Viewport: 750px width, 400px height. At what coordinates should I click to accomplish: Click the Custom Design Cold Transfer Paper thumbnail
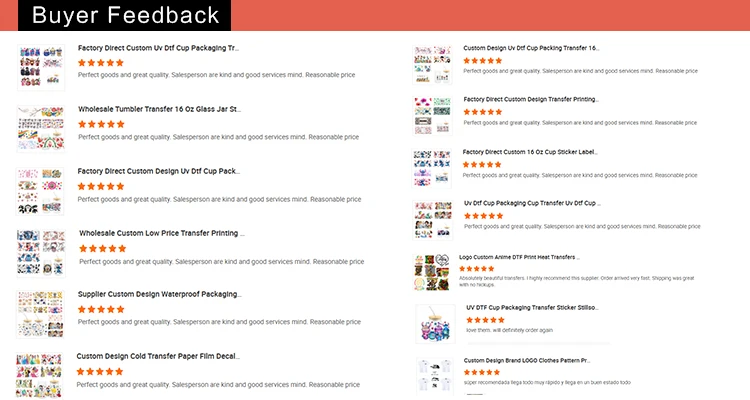tap(39, 374)
